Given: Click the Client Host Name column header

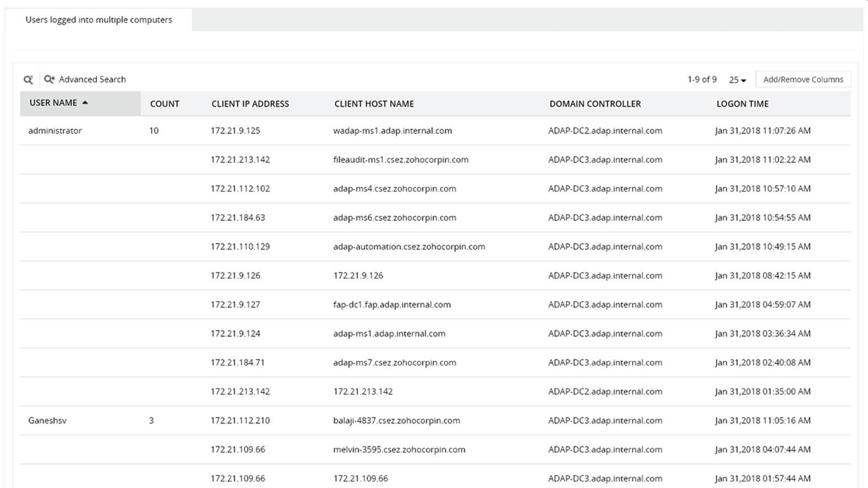Looking at the screenshot, I should [374, 104].
